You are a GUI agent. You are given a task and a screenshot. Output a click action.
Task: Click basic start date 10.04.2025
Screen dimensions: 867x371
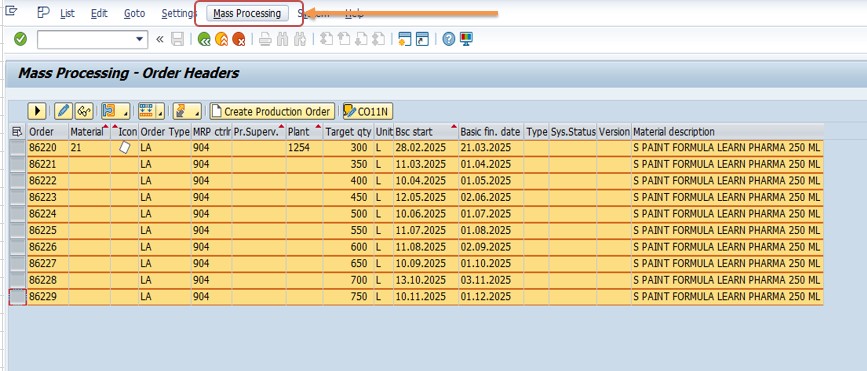pos(425,181)
